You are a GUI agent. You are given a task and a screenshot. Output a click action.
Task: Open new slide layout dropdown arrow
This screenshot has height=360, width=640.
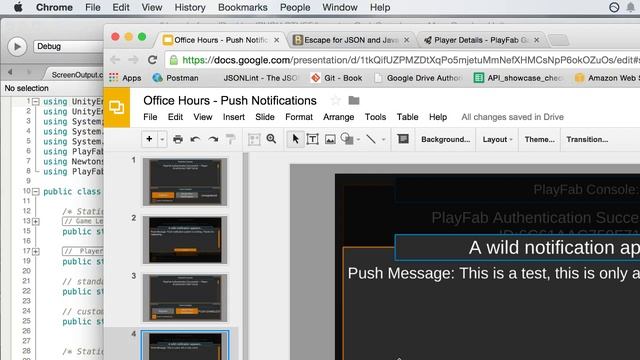pyautogui.click(x=162, y=139)
